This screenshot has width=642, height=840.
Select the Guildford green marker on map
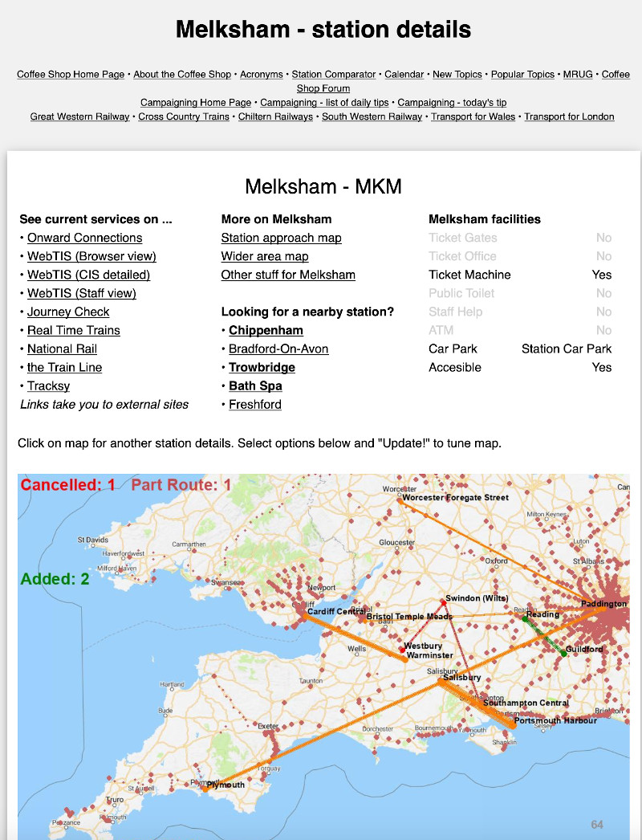pos(563,654)
